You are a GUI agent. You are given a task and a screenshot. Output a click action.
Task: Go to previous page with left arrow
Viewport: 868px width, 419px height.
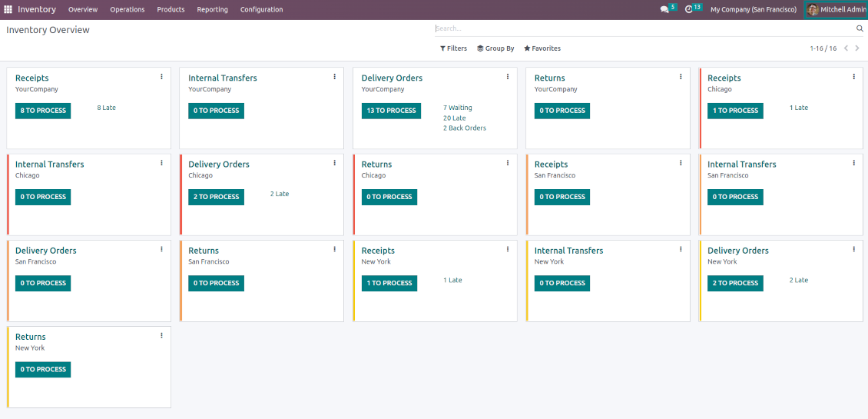[x=846, y=48]
